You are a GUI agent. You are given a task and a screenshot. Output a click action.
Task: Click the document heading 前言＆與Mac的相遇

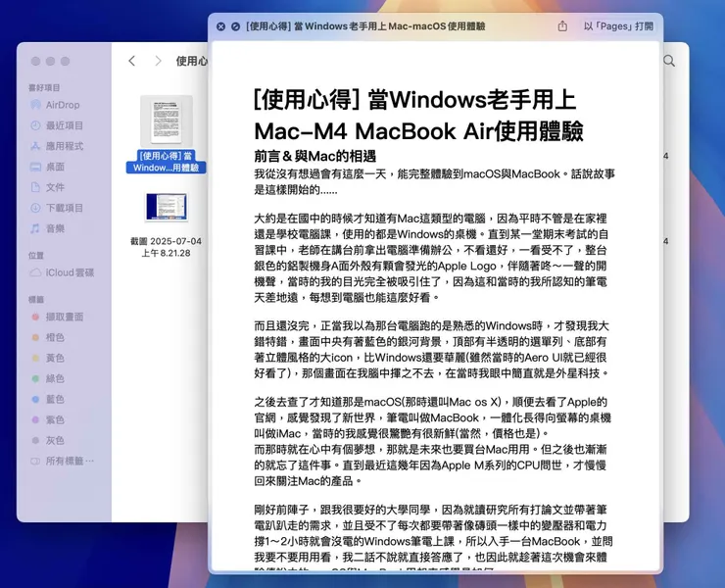[314, 157]
